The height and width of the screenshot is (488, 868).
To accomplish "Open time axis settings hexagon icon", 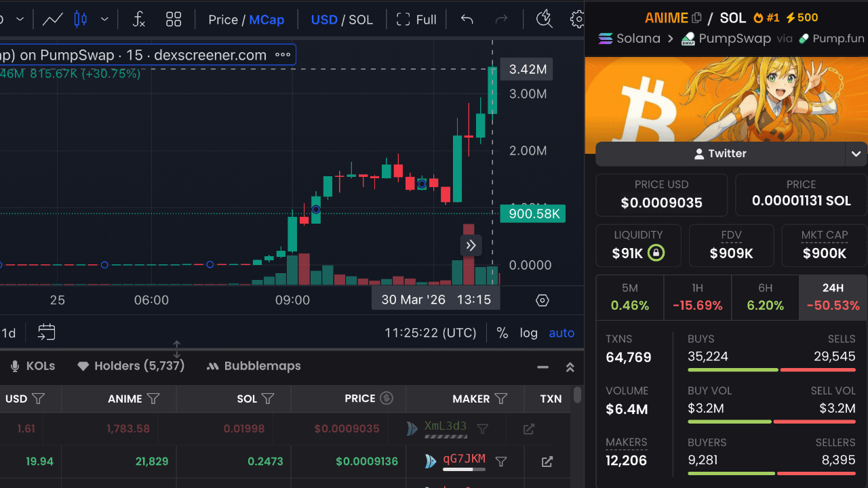I will click(542, 300).
